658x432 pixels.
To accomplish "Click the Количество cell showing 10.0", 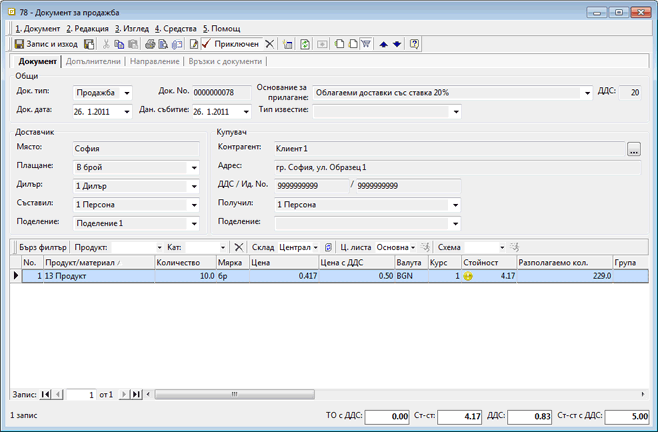I will 185,276.
